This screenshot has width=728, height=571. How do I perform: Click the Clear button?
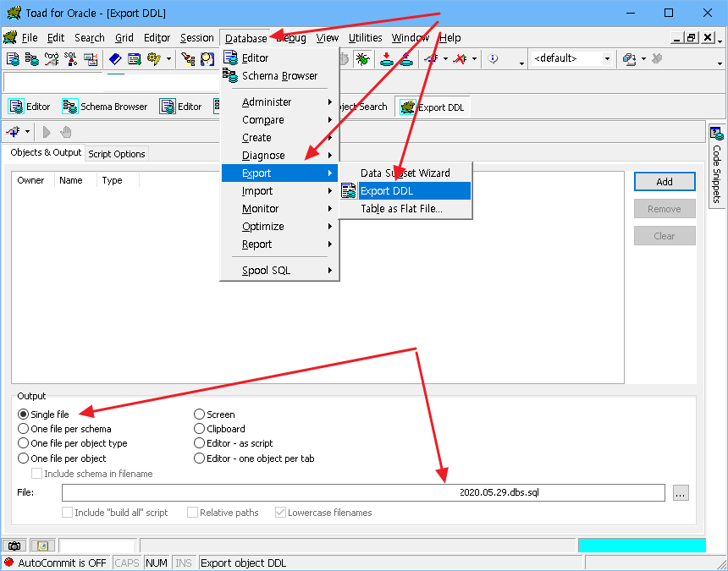665,236
